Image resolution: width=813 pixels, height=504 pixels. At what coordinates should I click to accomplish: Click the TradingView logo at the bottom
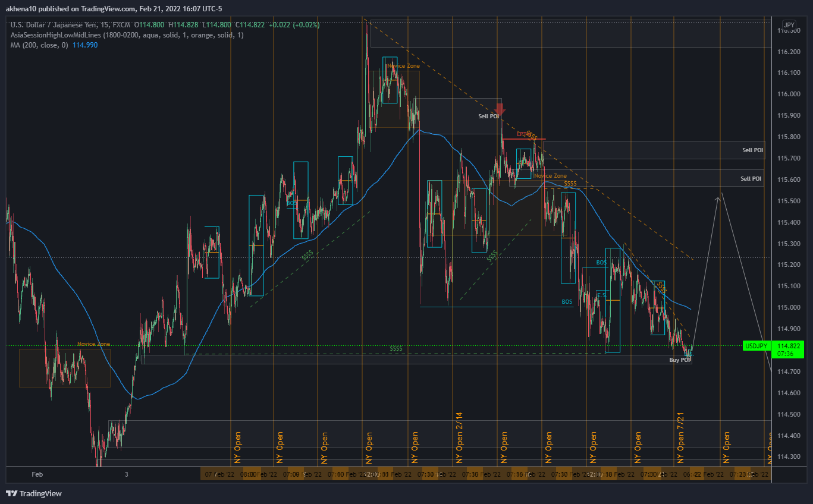tap(34, 493)
